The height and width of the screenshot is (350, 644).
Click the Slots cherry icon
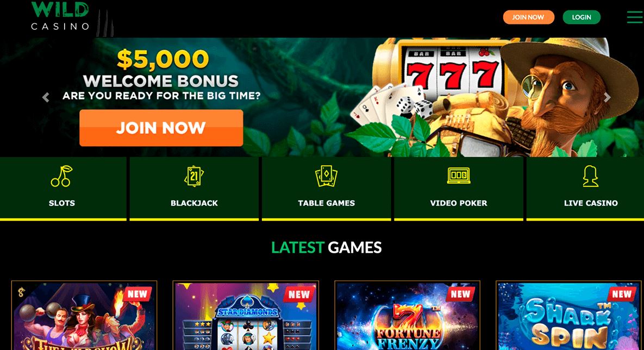(x=61, y=176)
